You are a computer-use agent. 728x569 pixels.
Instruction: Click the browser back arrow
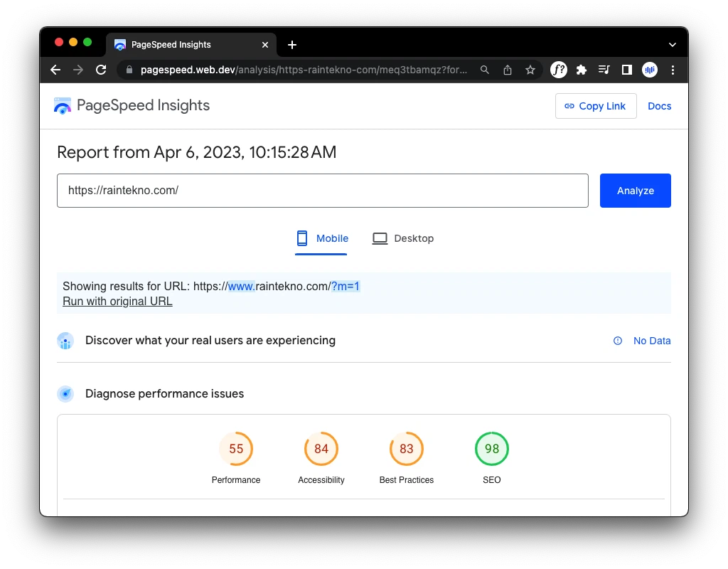pos(55,70)
